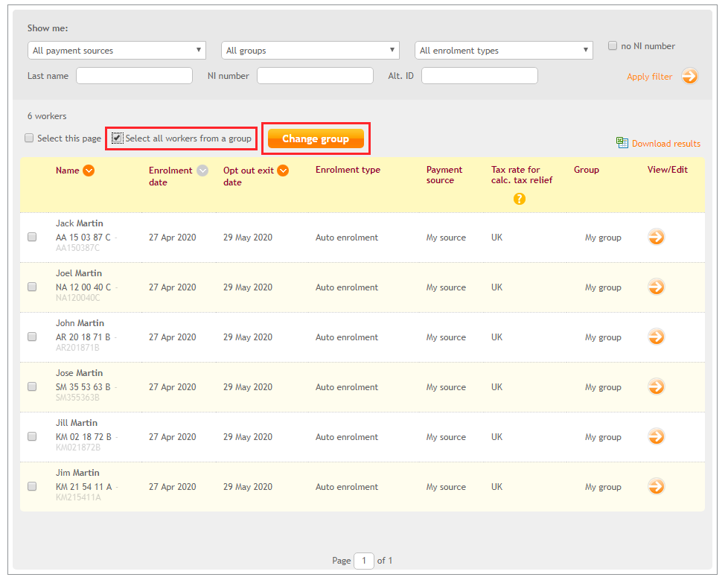728x583 pixels.
Task: Click NI number KM 02 18 72 B
Action: click(83, 436)
